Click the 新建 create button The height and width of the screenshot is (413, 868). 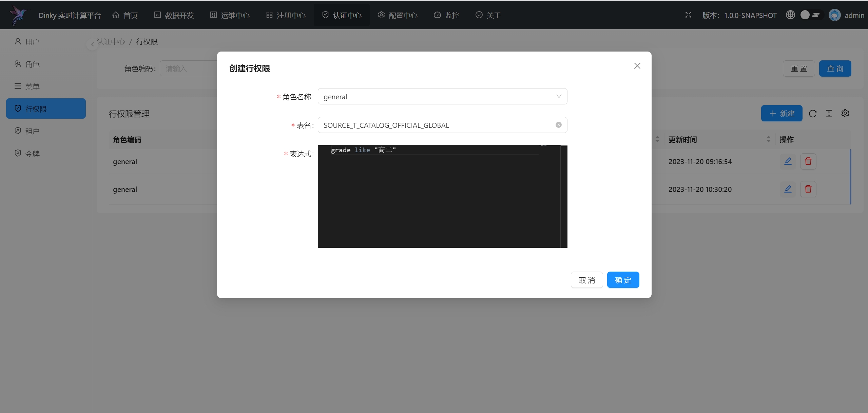click(x=782, y=113)
